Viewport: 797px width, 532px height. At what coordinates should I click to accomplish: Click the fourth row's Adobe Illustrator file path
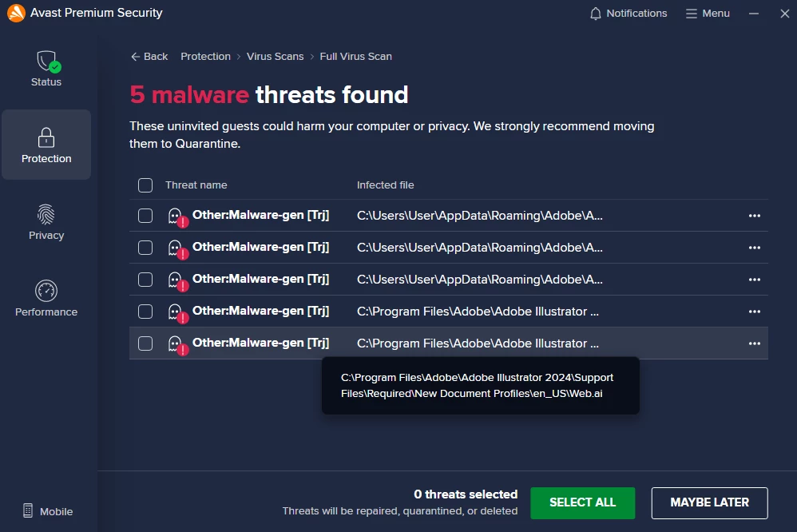478,312
